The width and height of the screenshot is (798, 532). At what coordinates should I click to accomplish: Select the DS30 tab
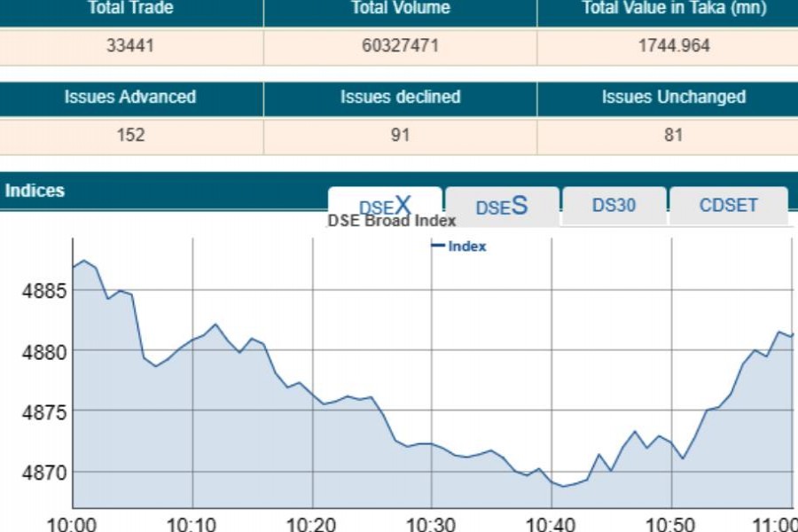coord(614,206)
